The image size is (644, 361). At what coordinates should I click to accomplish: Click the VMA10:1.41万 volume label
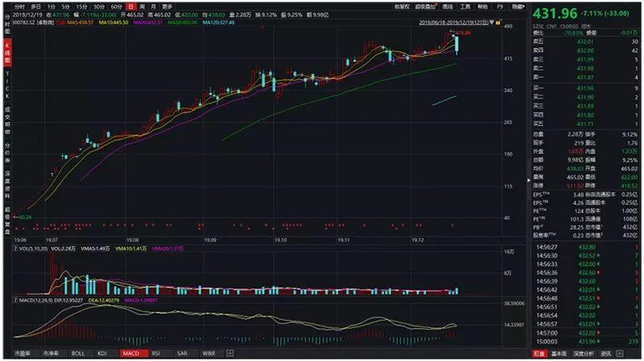coord(130,249)
